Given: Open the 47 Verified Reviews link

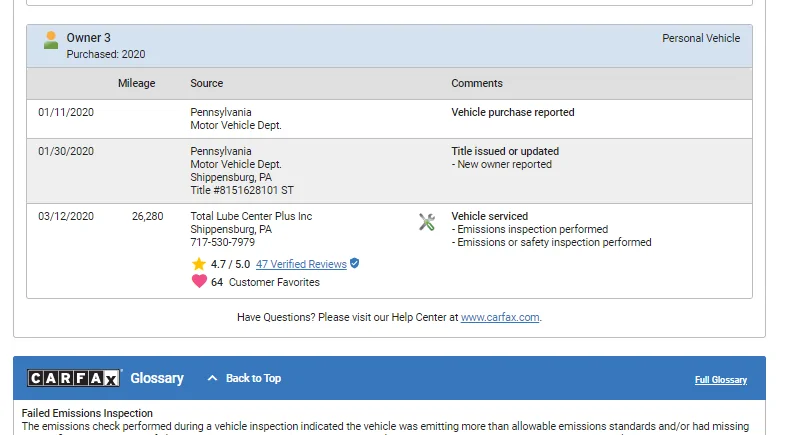Looking at the screenshot, I should coord(301,264).
